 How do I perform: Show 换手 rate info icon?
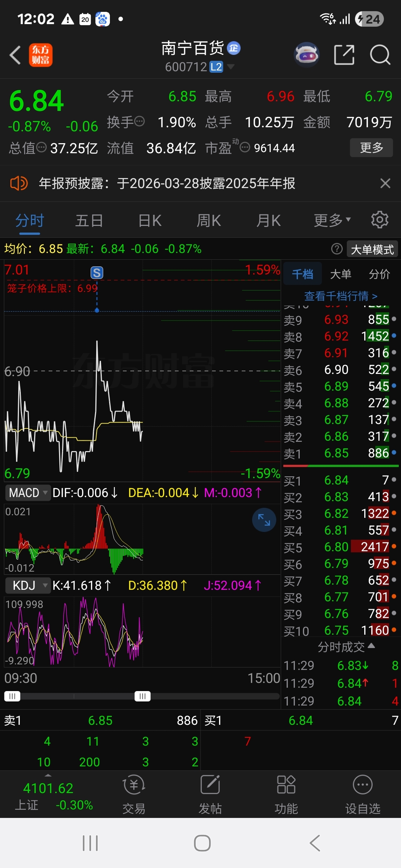(139, 121)
